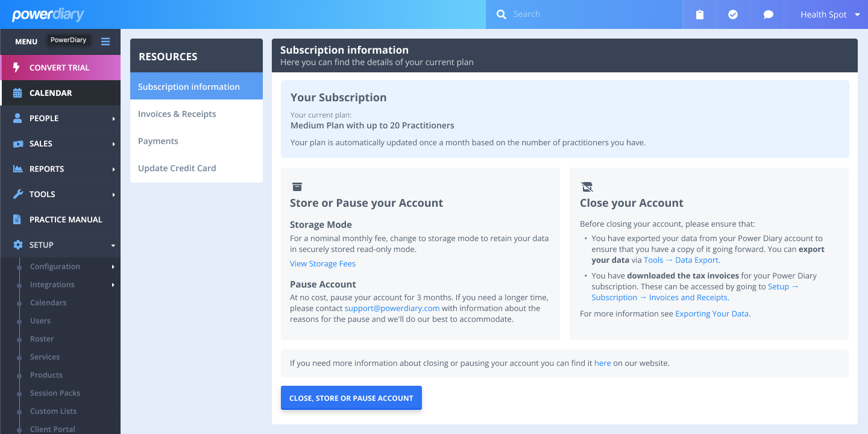Toggle the hamburger menu icon
868x434 pixels.
pyautogui.click(x=105, y=41)
